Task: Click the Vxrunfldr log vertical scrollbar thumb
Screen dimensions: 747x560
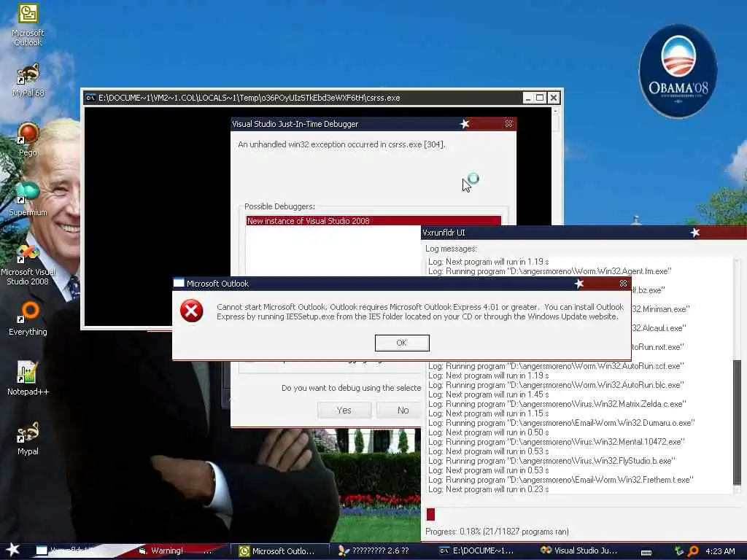Action: click(738, 421)
